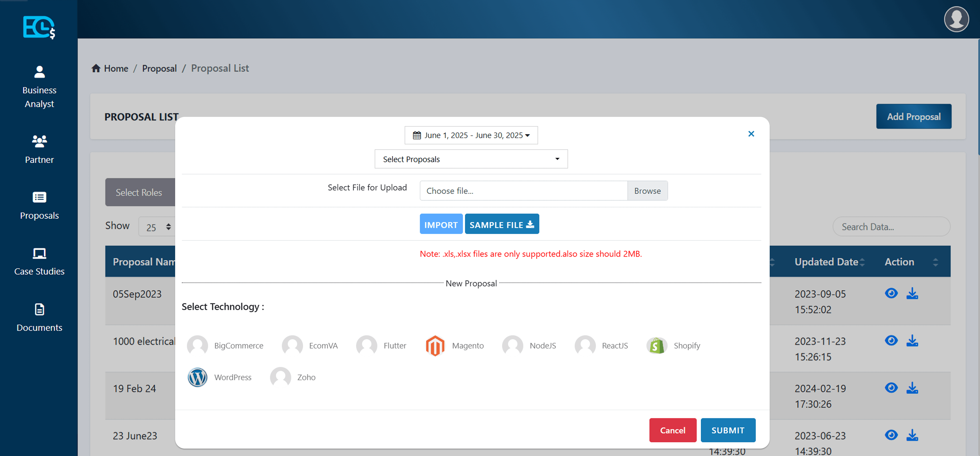Click the Home breadcrumb link
Image resolution: width=980 pixels, height=456 pixels.
pos(110,68)
